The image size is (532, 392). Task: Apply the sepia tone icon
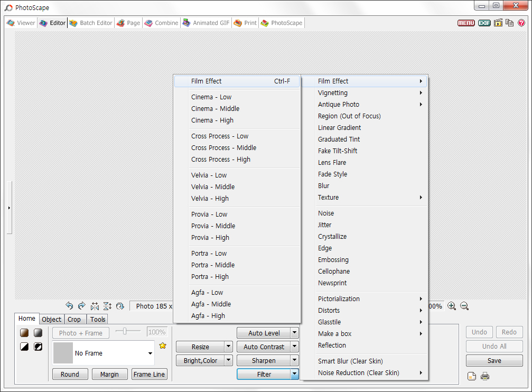click(24, 333)
